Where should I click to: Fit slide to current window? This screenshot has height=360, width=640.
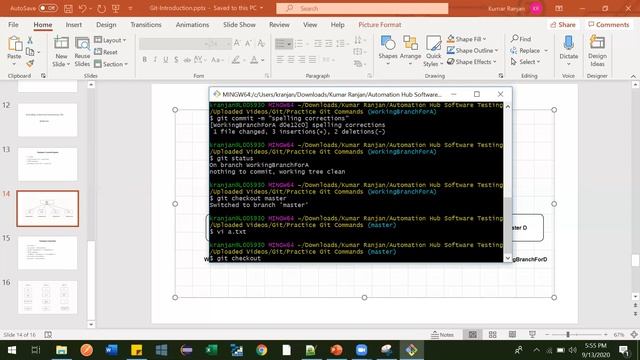pyautogui.click(x=634, y=334)
